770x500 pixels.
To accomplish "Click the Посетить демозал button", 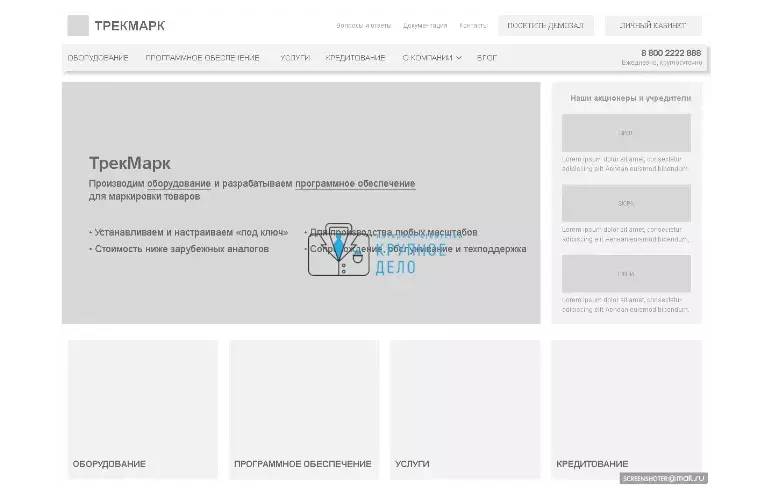I will pos(546,26).
